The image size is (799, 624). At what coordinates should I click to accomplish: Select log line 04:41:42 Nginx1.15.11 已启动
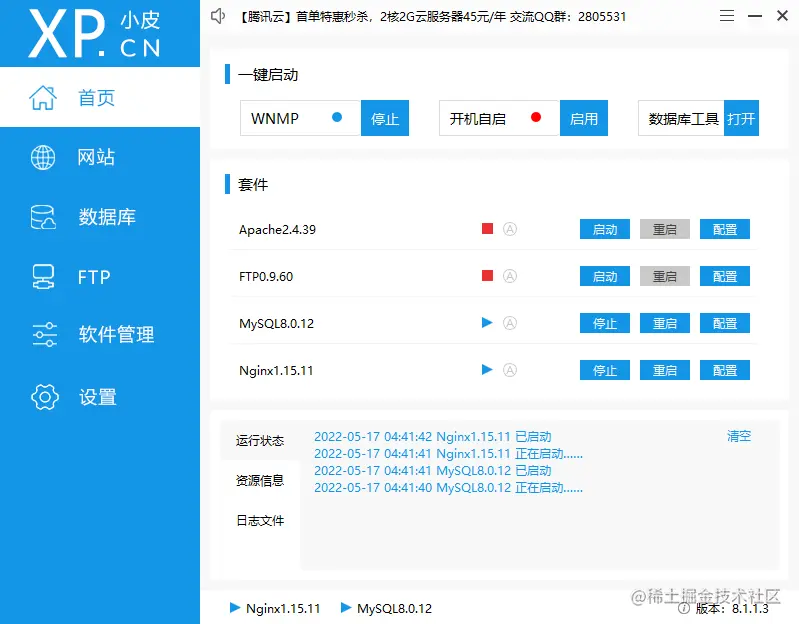point(433,437)
